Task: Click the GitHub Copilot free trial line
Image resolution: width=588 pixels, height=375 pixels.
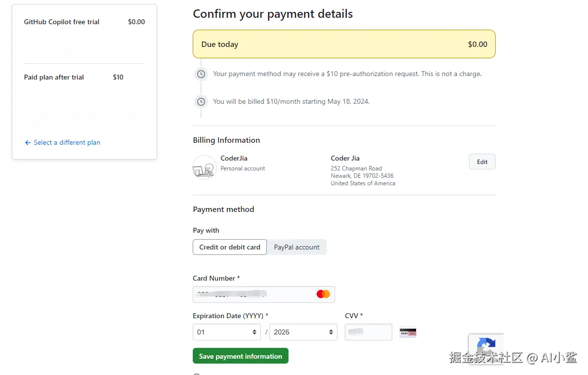Action: 62,22
